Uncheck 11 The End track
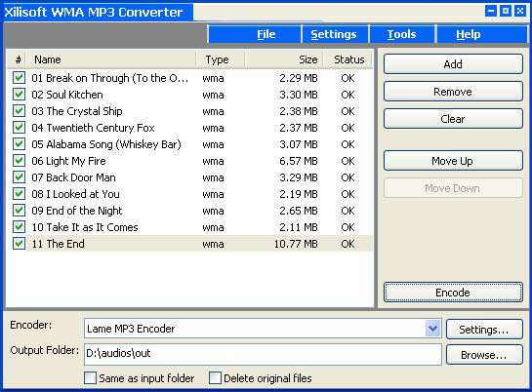Viewport: 532px width, 392px height. pyautogui.click(x=19, y=244)
